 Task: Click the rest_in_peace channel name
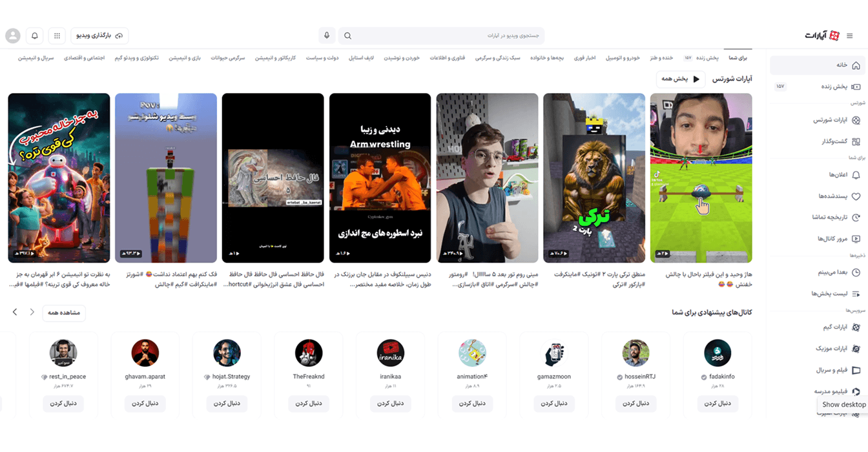(68, 376)
